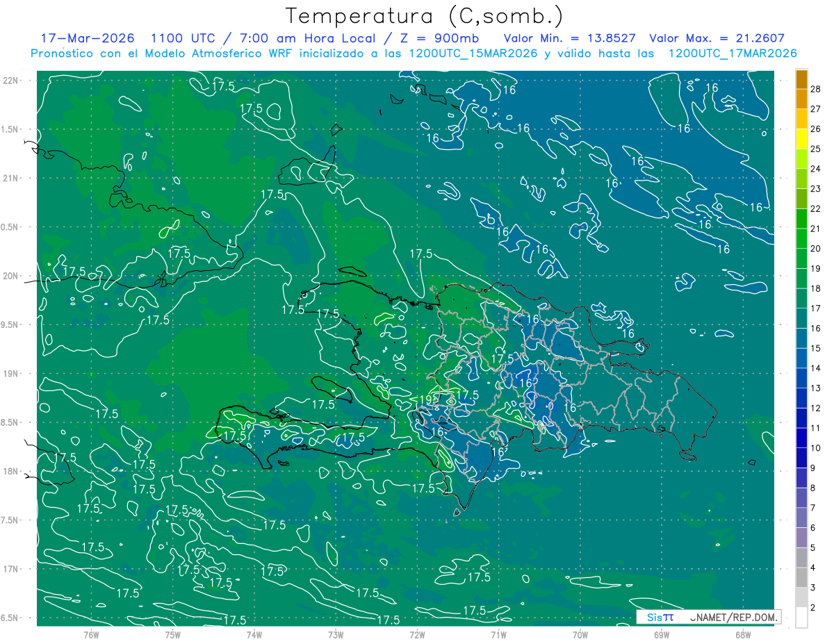This screenshot has height=644, width=834.
Task: Click the '22' label on the color scale
Action: [816, 208]
